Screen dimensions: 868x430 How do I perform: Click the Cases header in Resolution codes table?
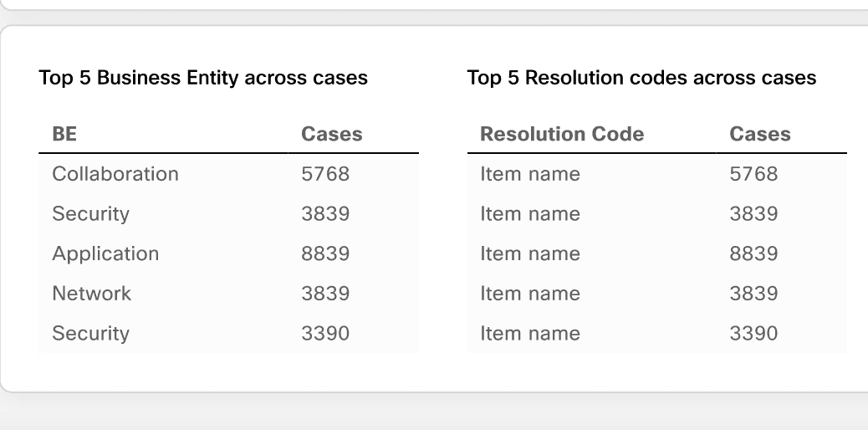pos(760,134)
